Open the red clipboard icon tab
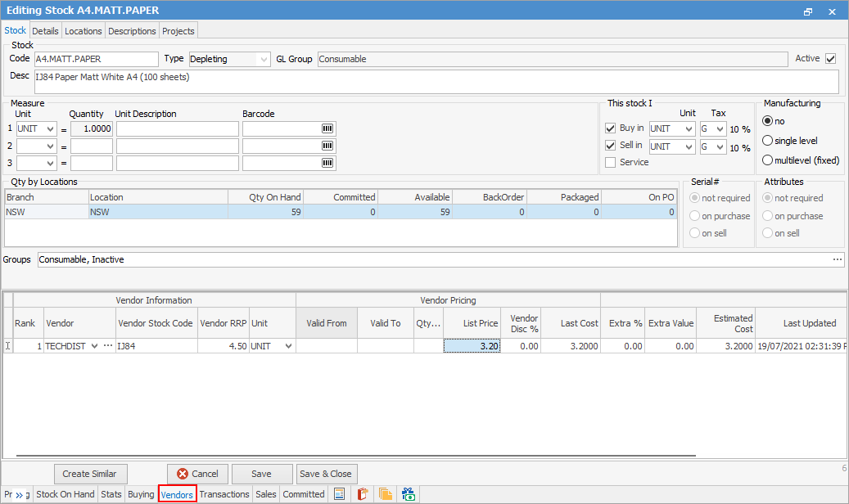Screen dimensions: 849x504 [x=363, y=494]
